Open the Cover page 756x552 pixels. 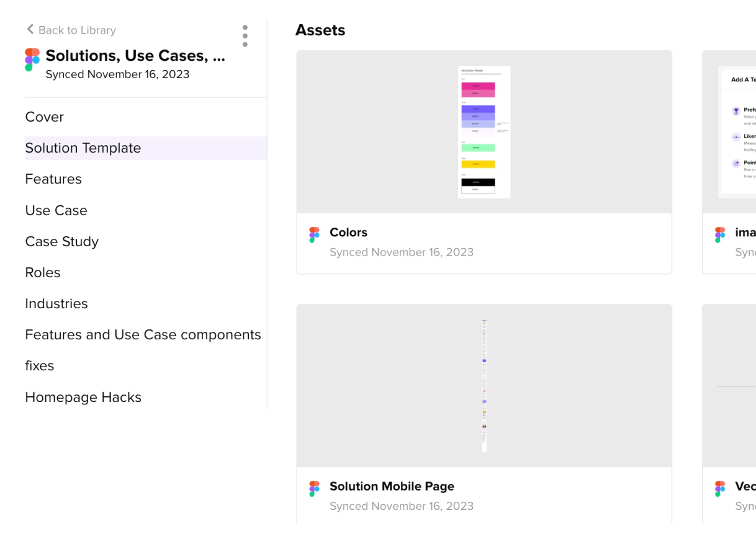tap(45, 117)
